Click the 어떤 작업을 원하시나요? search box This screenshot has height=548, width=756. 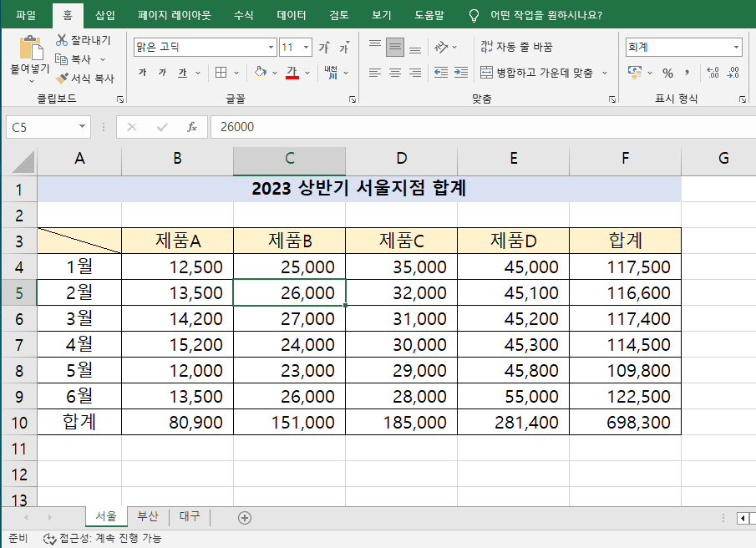[x=546, y=15]
